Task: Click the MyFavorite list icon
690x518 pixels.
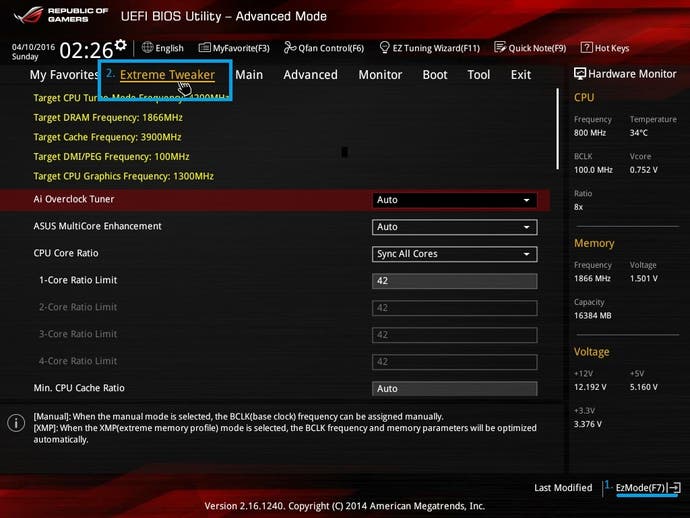Action: [205, 48]
